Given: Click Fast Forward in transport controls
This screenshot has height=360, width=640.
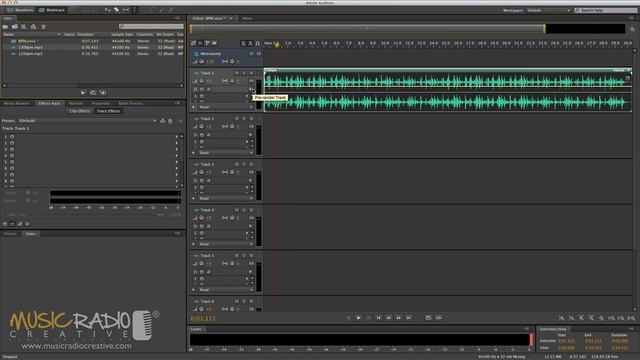Looking at the screenshot, I should 398,318.
